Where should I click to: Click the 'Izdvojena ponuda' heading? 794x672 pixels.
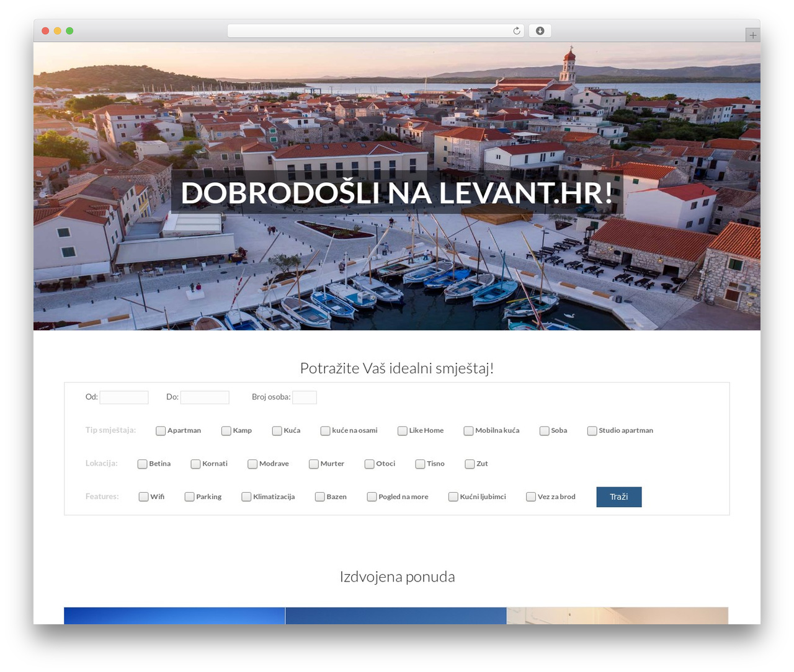397,577
